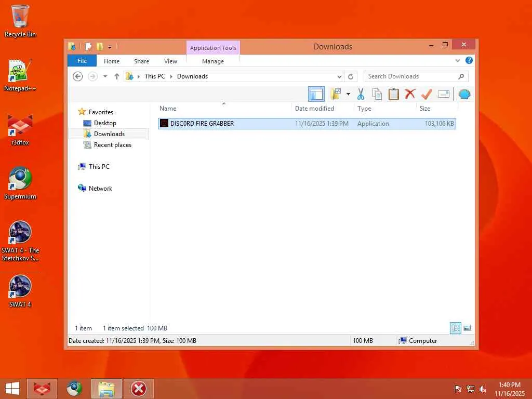Viewport: 532px width, 399px height.
Task: Select Favorites in navigation pane
Action: coord(101,112)
